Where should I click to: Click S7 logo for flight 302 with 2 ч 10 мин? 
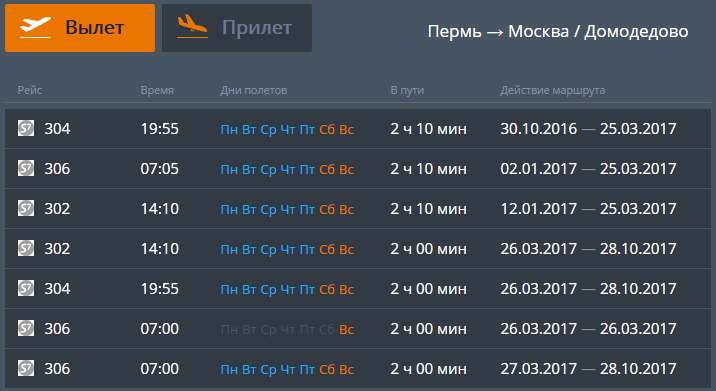pos(26,208)
